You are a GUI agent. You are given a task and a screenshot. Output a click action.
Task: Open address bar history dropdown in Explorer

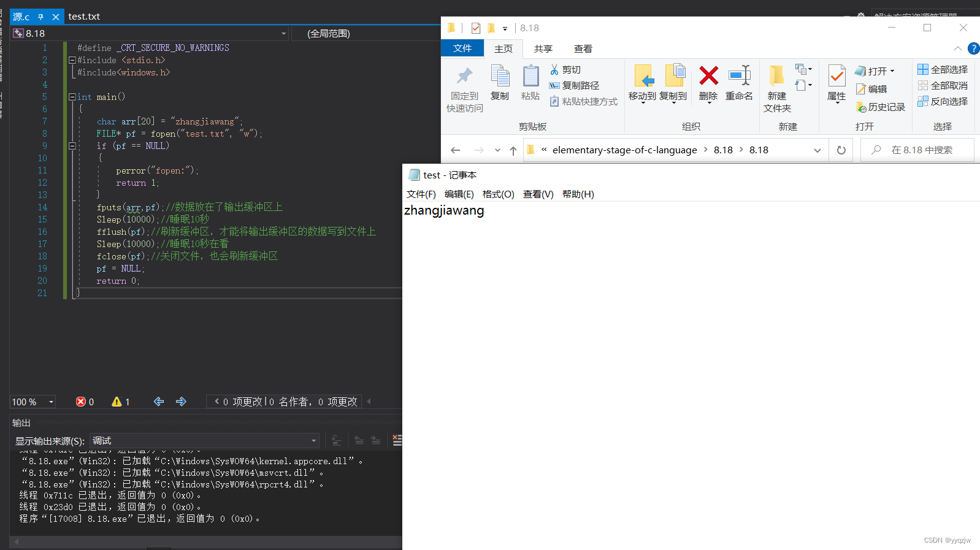coord(817,150)
